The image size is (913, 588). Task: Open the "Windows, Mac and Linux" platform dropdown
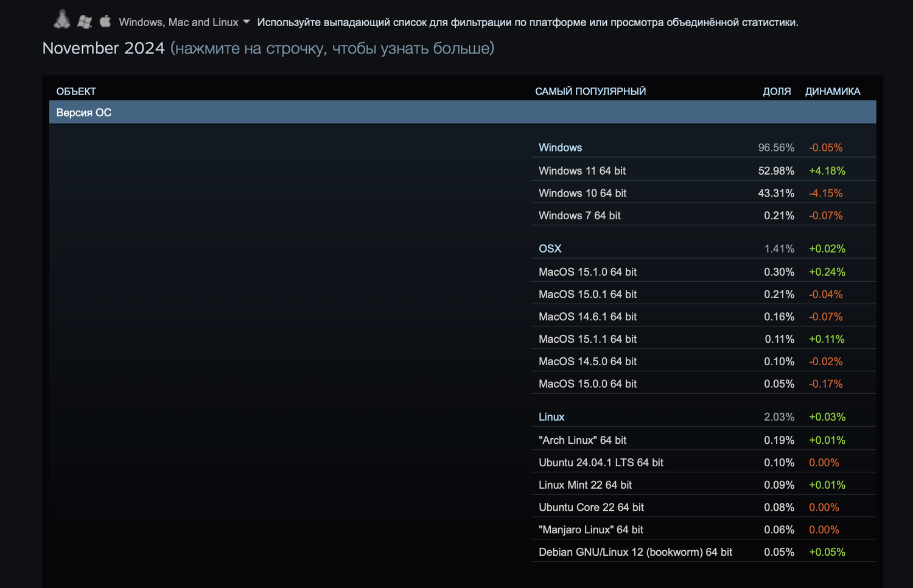click(184, 23)
